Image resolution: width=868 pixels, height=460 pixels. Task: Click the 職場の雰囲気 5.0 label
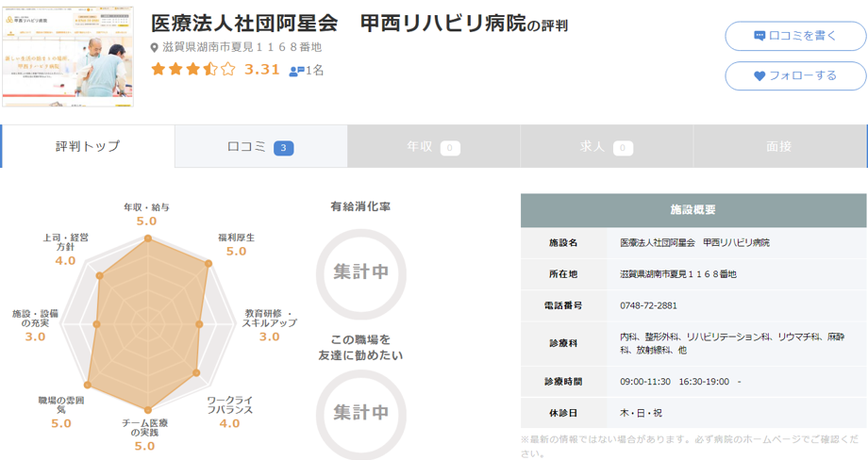tap(61, 413)
